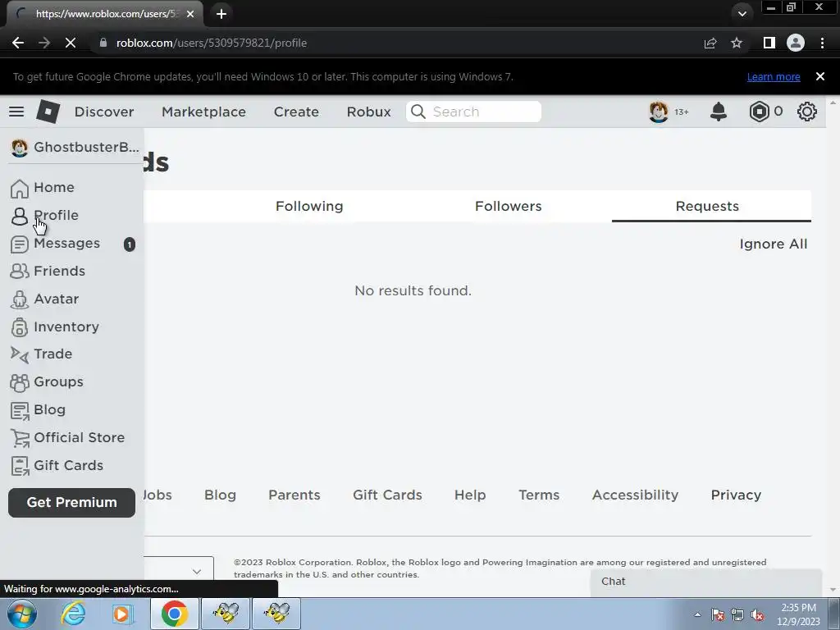Image resolution: width=840 pixels, height=630 pixels.
Task: Click Ignore All requests
Action: [x=773, y=244]
